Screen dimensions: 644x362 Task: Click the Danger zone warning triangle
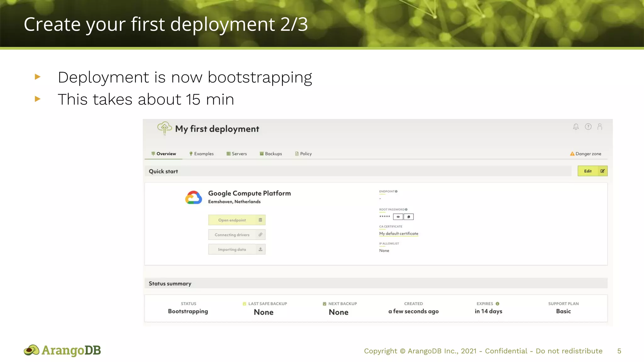(572, 154)
